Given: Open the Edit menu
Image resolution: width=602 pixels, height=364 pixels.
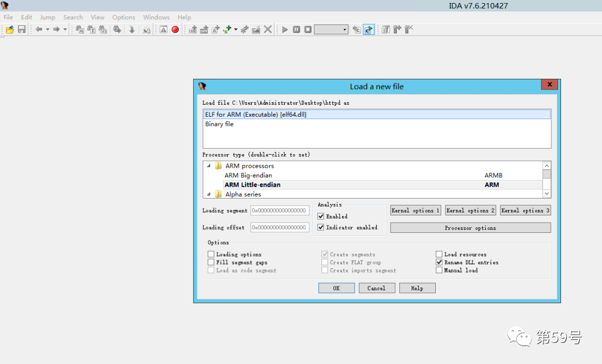Looking at the screenshot, I should (x=26, y=17).
